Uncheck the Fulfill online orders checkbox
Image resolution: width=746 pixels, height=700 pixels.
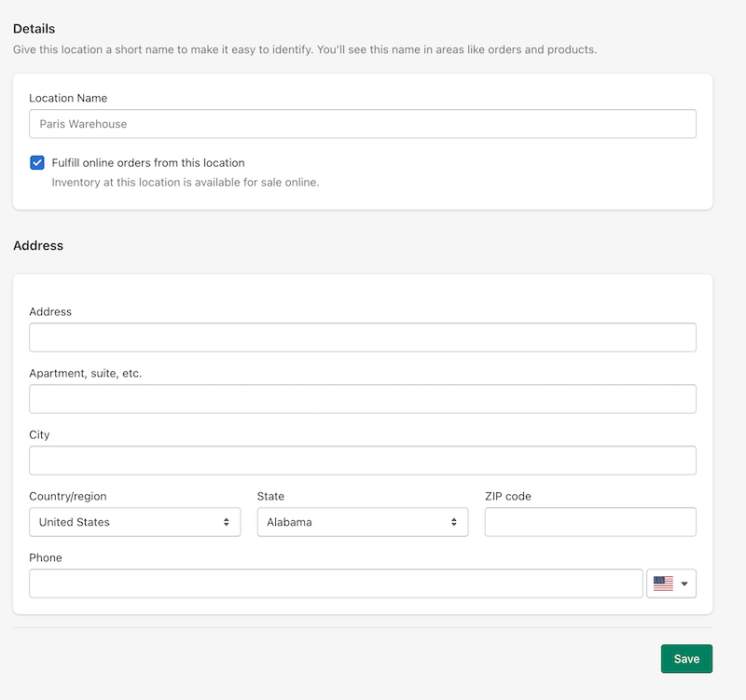coord(37,163)
